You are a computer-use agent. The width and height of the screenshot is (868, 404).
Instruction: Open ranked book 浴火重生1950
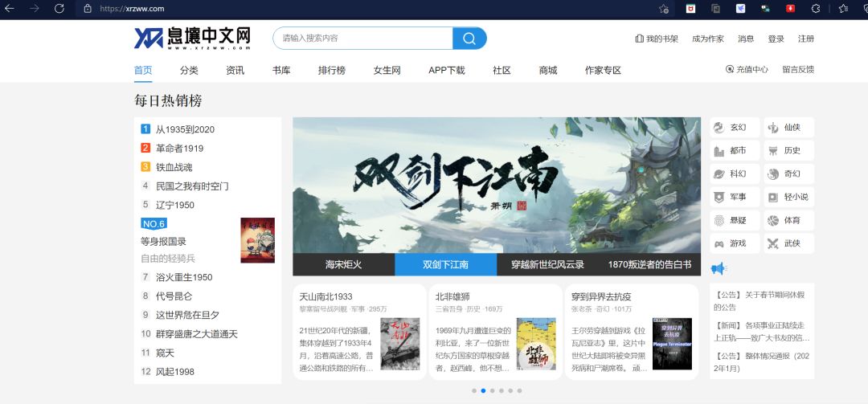[184, 277]
